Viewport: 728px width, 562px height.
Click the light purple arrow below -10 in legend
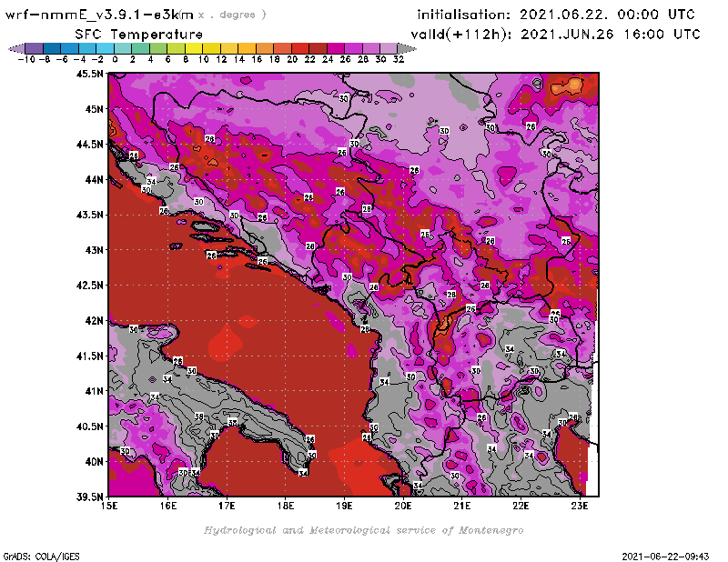pyautogui.click(x=16, y=48)
